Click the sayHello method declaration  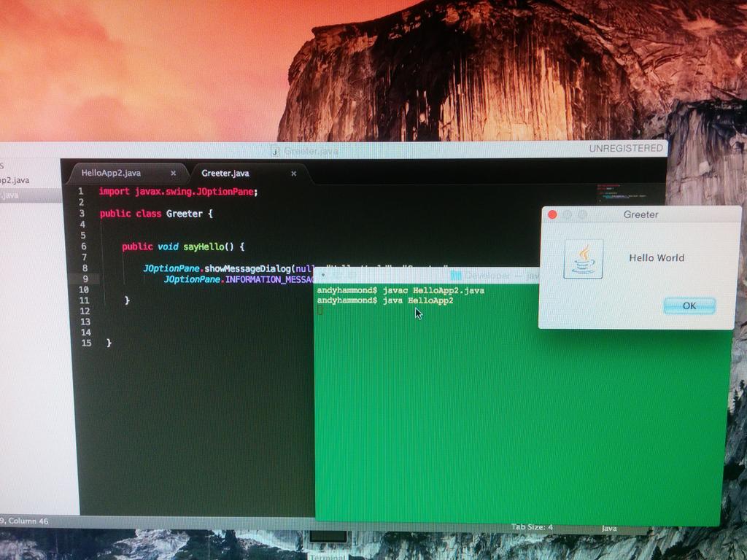pos(183,246)
